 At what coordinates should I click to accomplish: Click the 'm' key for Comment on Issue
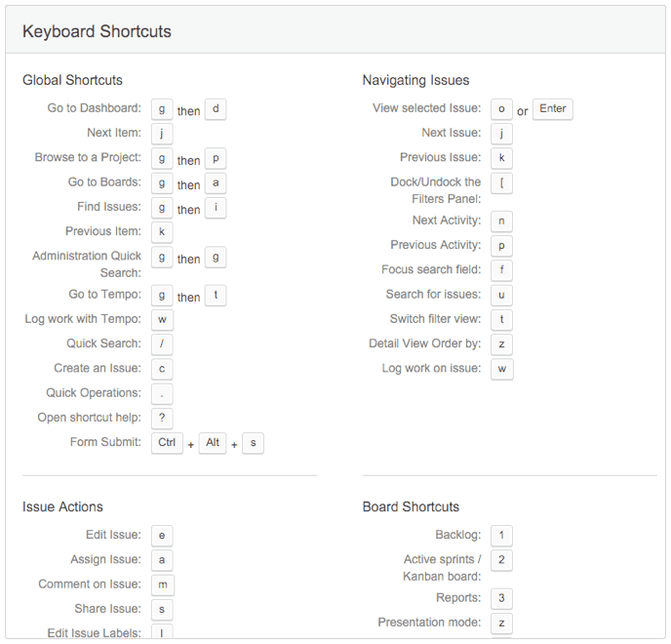point(163,584)
